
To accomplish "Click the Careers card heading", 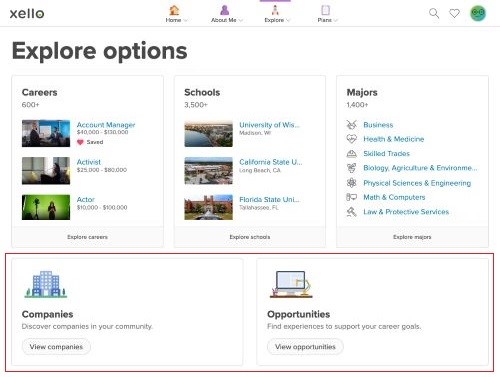I will 39,92.
